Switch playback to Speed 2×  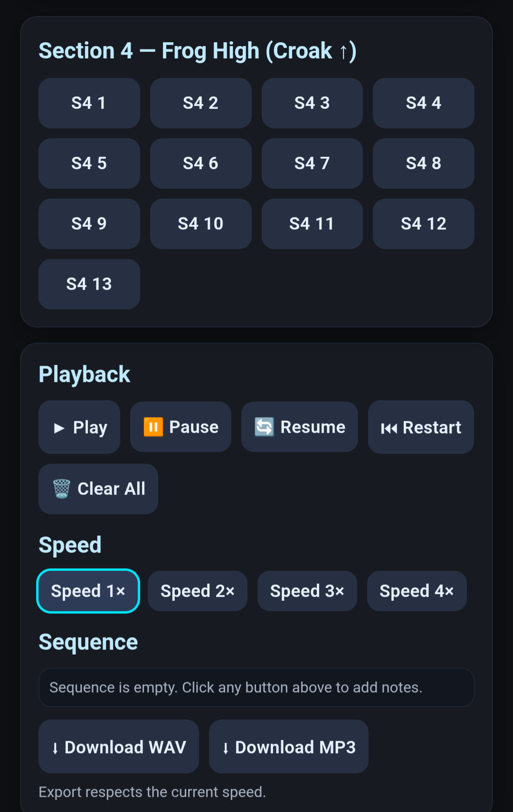pyautogui.click(x=198, y=591)
